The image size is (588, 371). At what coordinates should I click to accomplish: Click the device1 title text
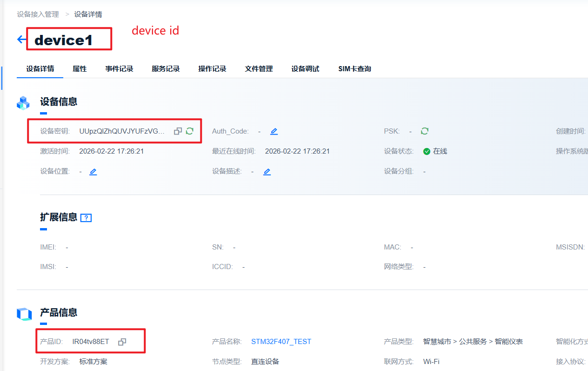pos(64,40)
